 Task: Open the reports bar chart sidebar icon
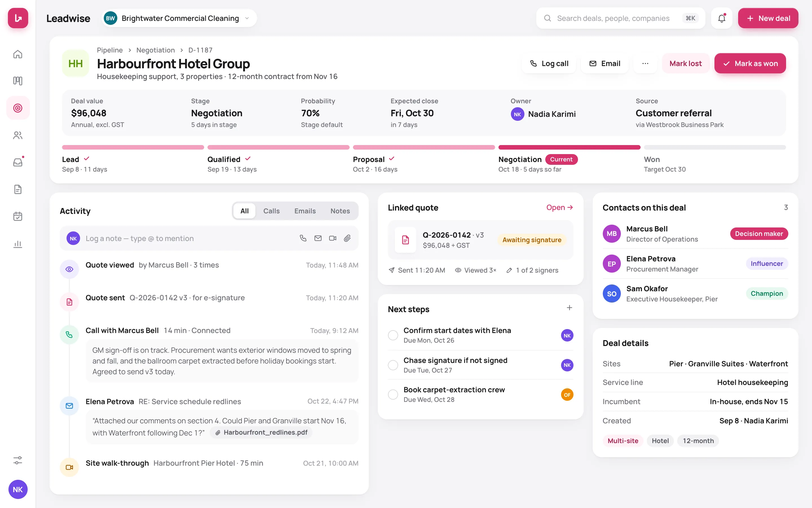click(18, 244)
